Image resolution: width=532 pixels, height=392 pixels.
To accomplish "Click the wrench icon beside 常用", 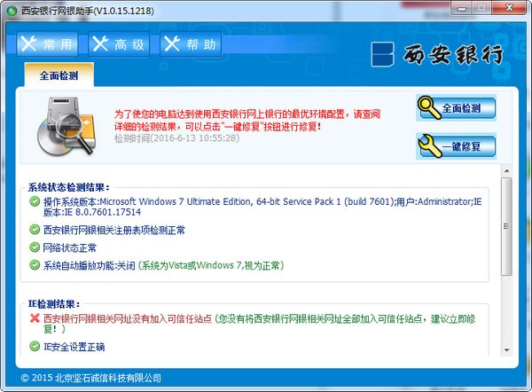I will [29, 43].
